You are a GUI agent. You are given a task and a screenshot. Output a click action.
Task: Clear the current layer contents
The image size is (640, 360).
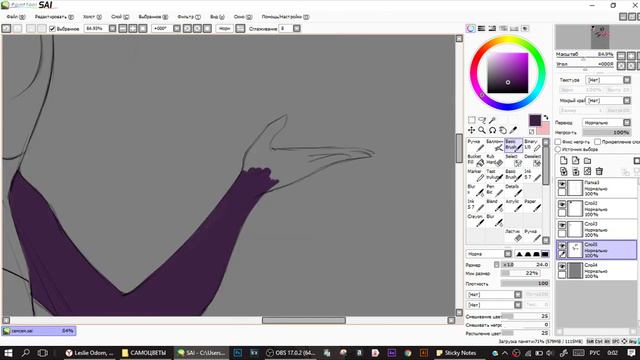point(587,171)
